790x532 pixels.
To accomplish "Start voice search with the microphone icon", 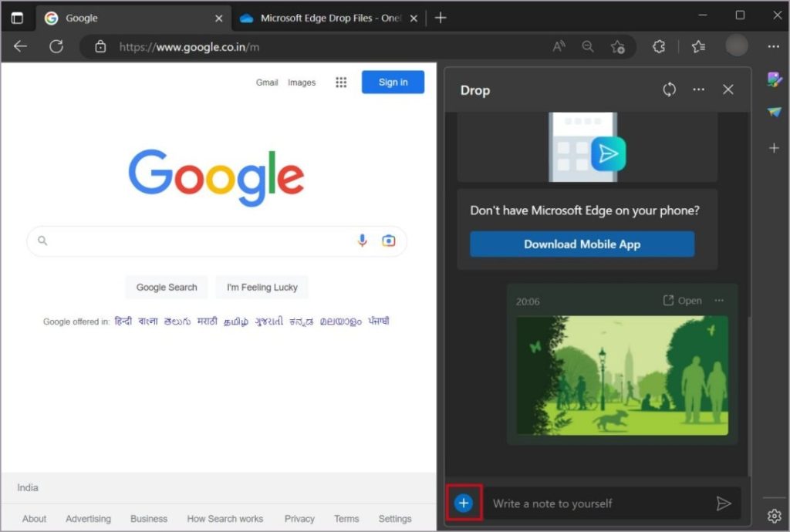I will coord(362,241).
